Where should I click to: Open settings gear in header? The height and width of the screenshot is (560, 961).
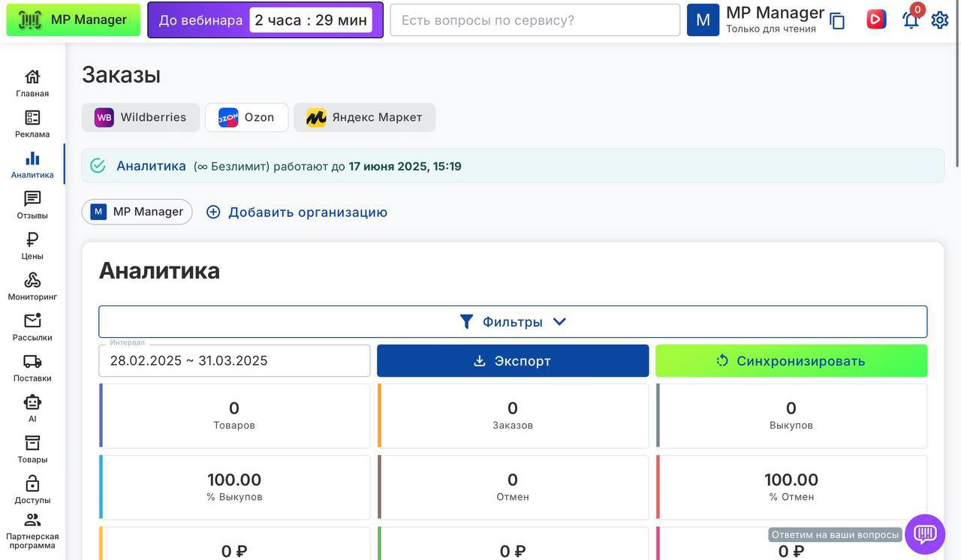tap(940, 20)
